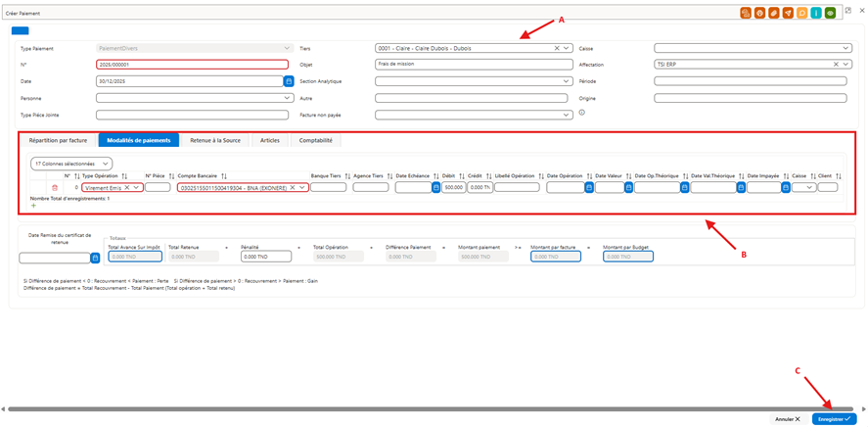Open the Affectation dropdown arrow
This screenshot has height=427, width=868.
(x=845, y=65)
